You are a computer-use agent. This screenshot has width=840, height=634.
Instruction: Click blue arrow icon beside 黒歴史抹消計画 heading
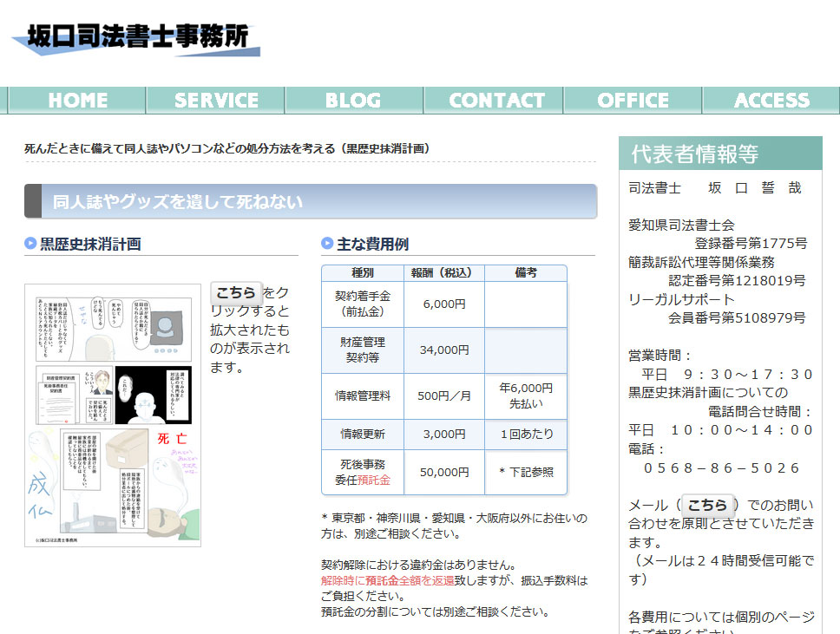click(x=31, y=244)
